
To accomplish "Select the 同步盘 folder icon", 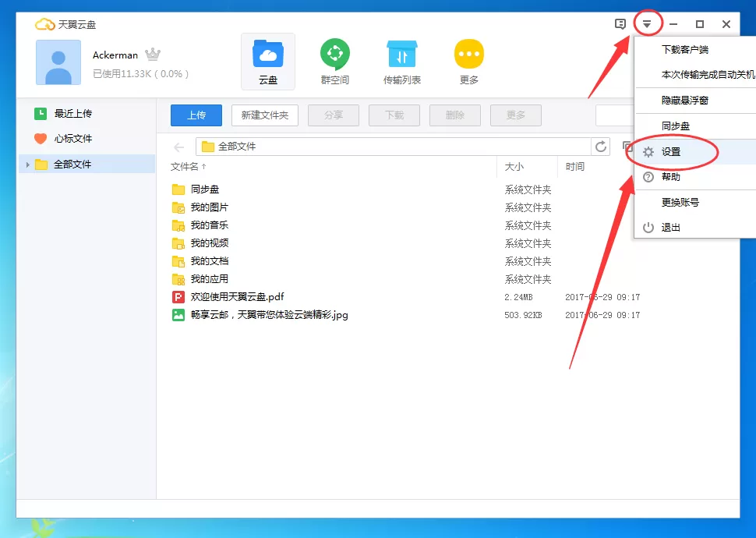I will point(178,189).
